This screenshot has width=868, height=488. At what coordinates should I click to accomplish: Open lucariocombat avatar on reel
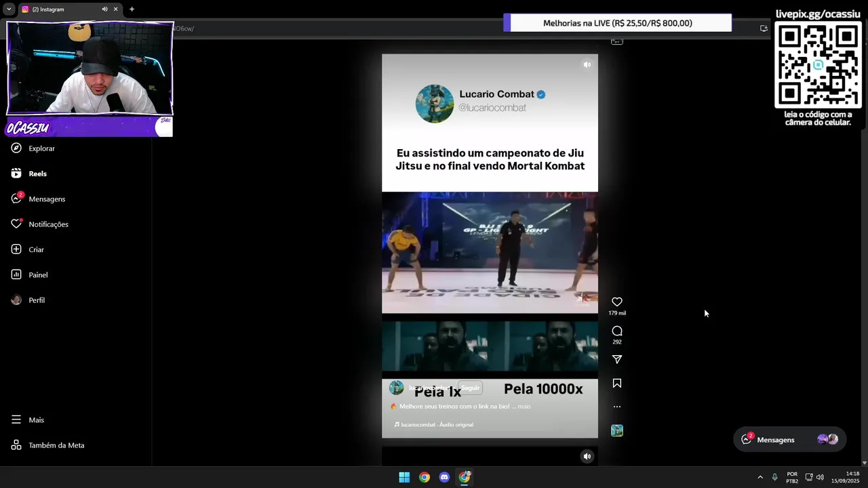click(397, 388)
